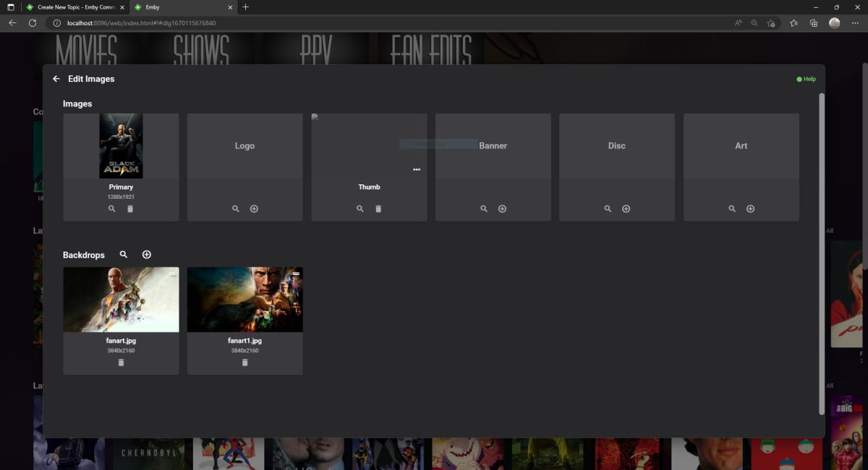Viewport: 868px width, 470px height.
Task: Click the browser back arrow
Action: tap(12, 23)
